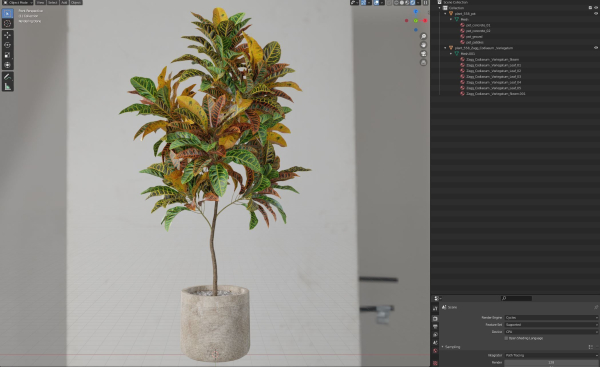This screenshot has height=367, width=600.
Task: Collapse the plant_556_pot tree node
Action: pos(445,14)
